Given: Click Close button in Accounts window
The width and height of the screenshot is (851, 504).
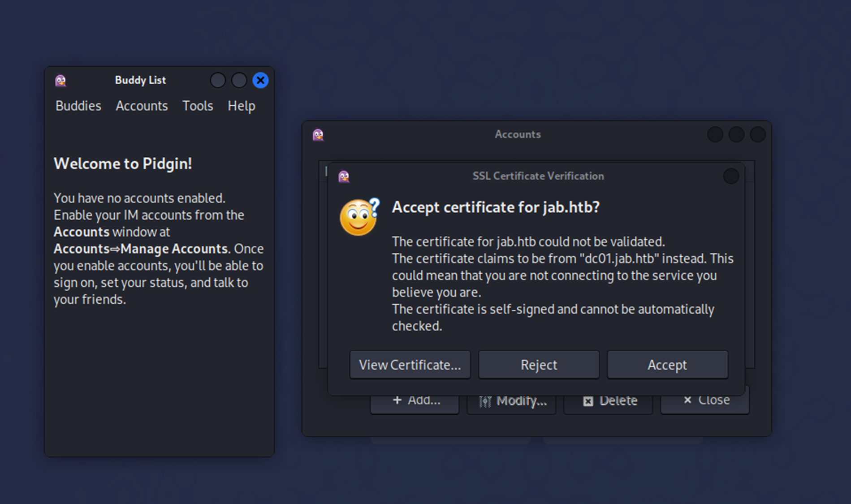Looking at the screenshot, I should click(x=705, y=403).
